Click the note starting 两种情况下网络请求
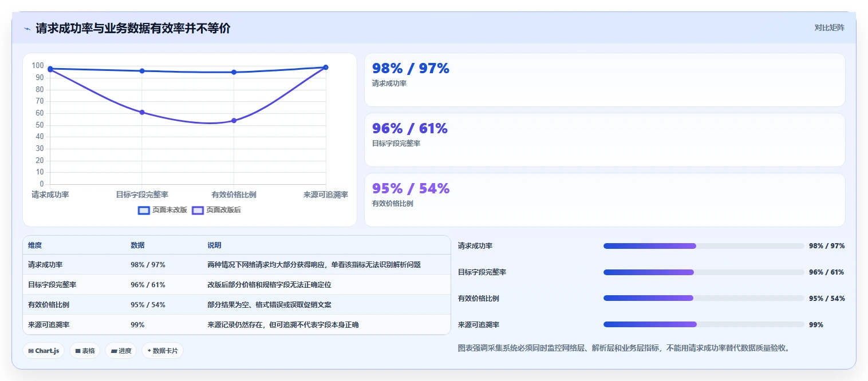This screenshot has height=381, width=868. [x=314, y=265]
